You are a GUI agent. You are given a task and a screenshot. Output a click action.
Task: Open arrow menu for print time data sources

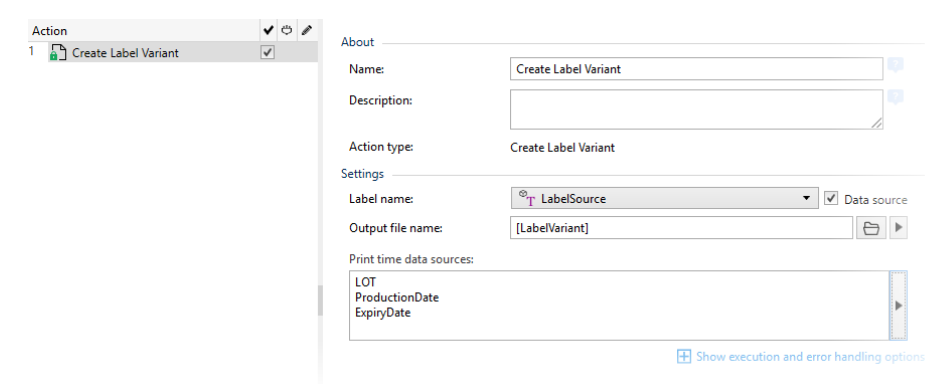pos(898,305)
